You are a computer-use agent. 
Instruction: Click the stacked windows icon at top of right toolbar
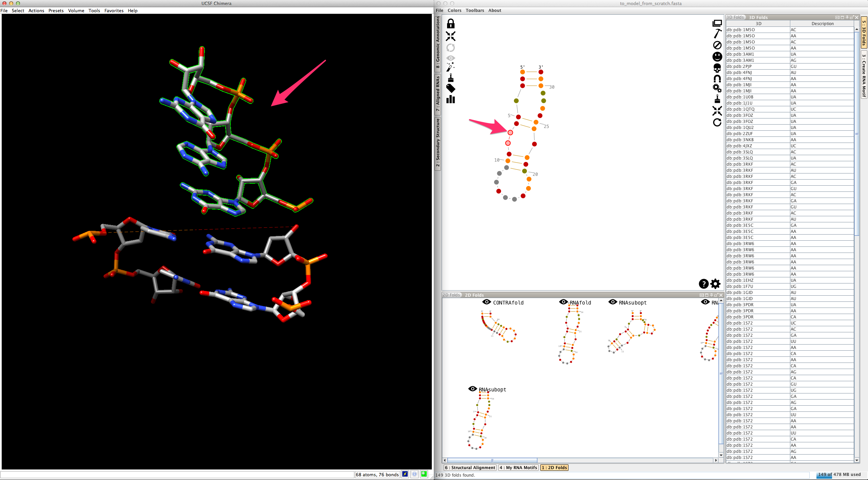[x=717, y=23]
